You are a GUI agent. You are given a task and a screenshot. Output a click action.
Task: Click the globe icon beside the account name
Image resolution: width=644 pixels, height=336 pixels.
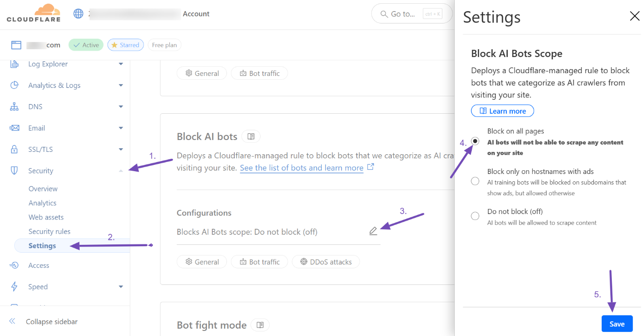click(x=78, y=14)
